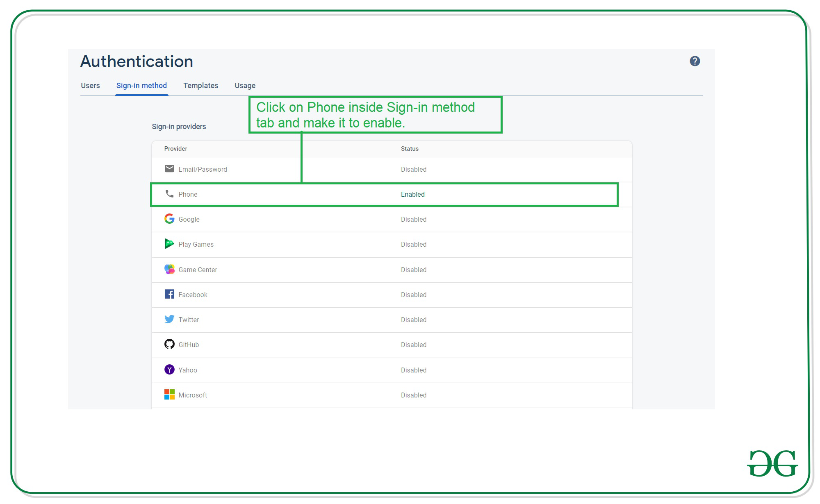Click the Phone handset icon
Image resolution: width=820 pixels, height=504 pixels.
pos(169,193)
